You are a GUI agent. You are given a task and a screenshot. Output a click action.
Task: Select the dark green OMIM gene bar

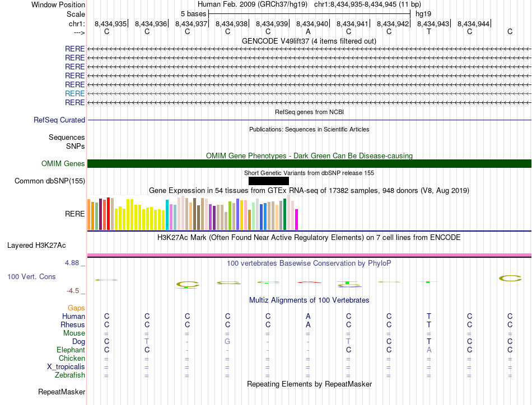tap(309, 164)
